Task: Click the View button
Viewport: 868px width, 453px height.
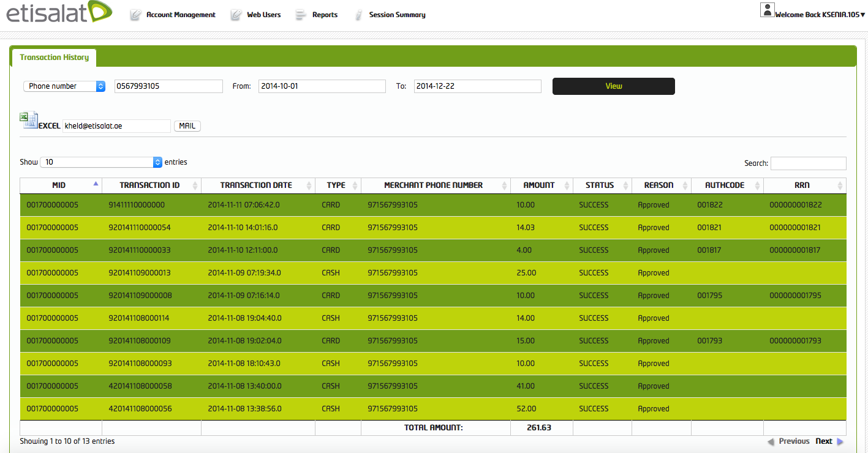Action: coord(613,86)
